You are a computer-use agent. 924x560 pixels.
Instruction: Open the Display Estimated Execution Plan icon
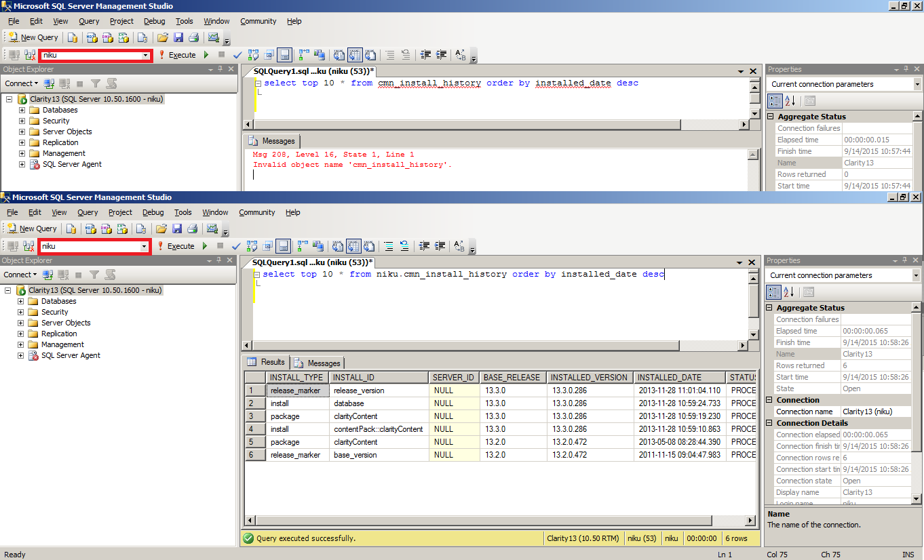click(253, 55)
